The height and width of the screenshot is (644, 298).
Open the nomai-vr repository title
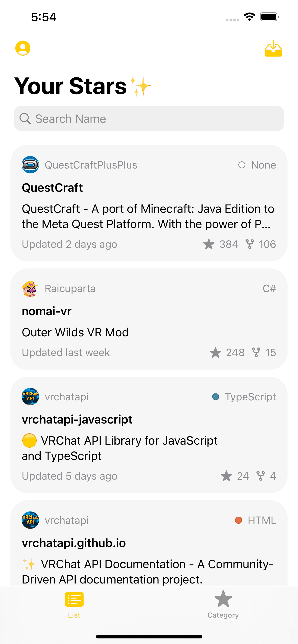click(47, 311)
